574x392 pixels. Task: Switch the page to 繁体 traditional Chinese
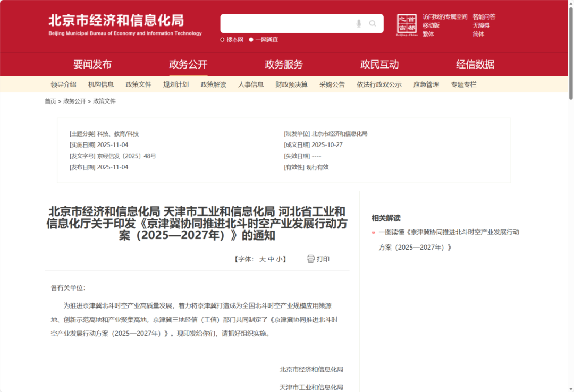tap(428, 34)
